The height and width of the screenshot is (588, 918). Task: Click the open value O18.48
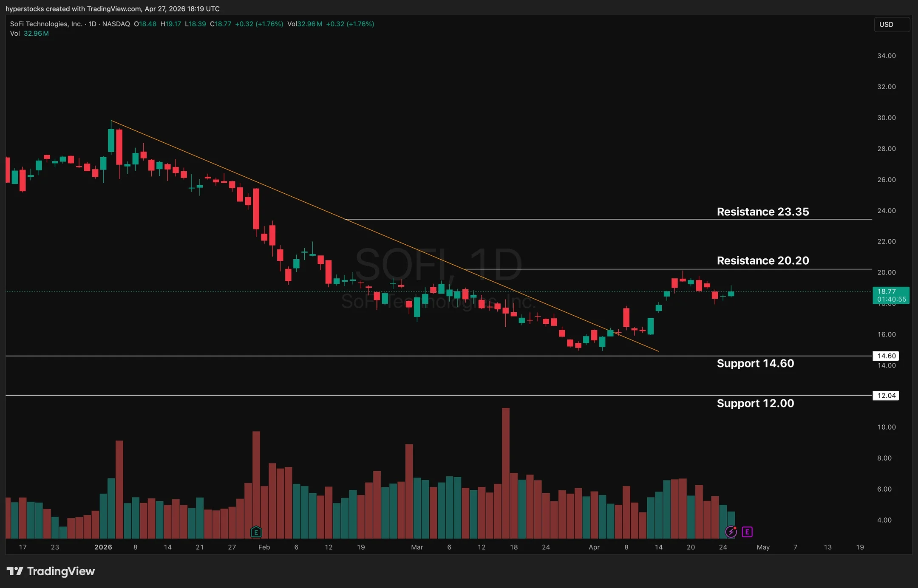click(145, 24)
